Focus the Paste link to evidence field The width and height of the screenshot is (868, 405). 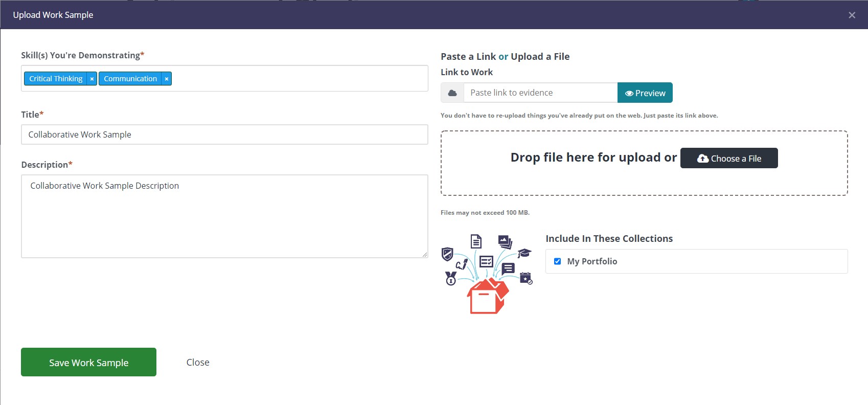click(x=540, y=93)
